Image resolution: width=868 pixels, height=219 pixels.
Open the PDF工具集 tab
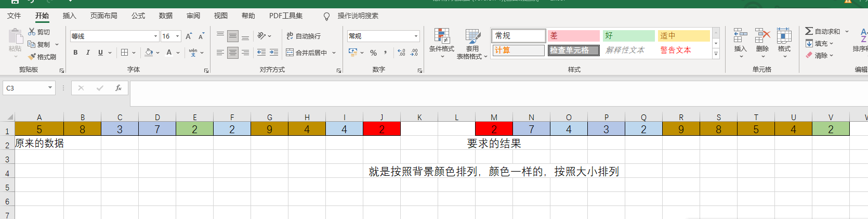286,16
